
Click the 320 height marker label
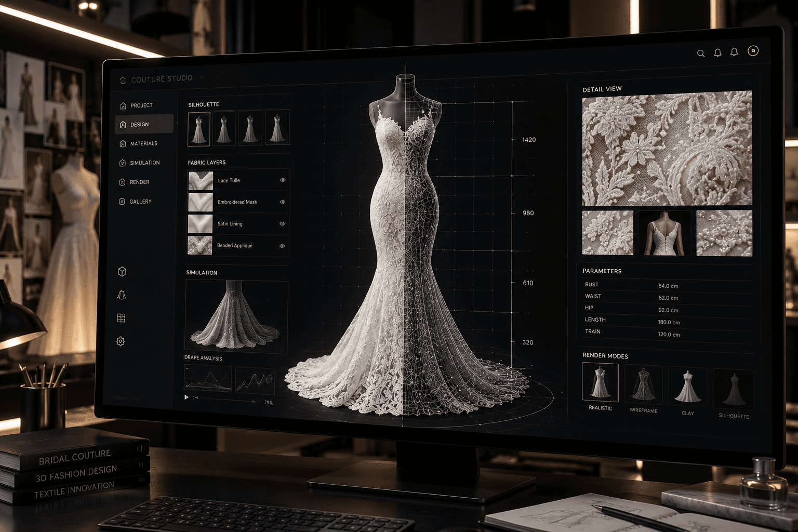[x=528, y=342]
